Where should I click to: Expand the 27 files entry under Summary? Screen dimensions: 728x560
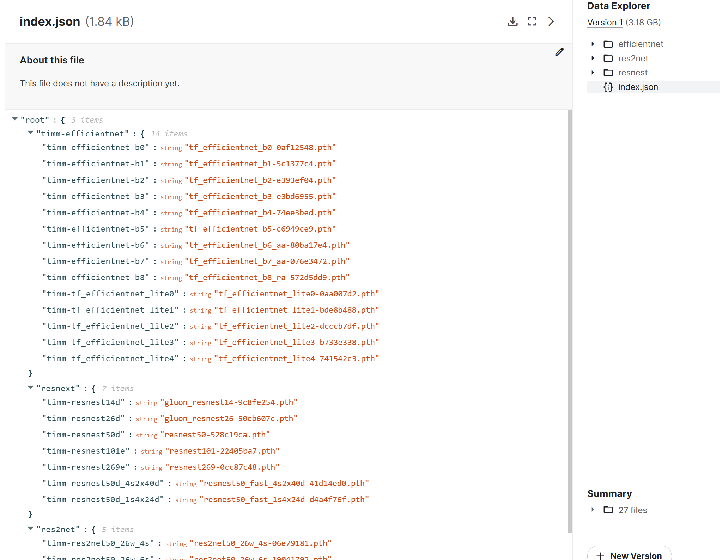coord(593,510)
